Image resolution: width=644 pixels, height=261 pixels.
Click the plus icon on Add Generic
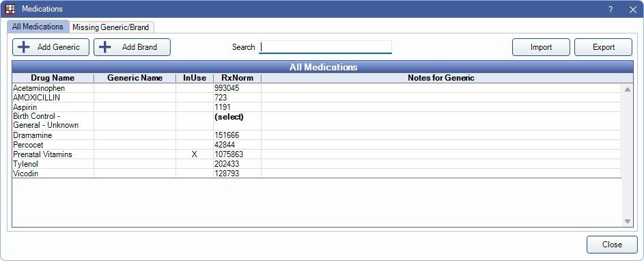coord(24,47)
